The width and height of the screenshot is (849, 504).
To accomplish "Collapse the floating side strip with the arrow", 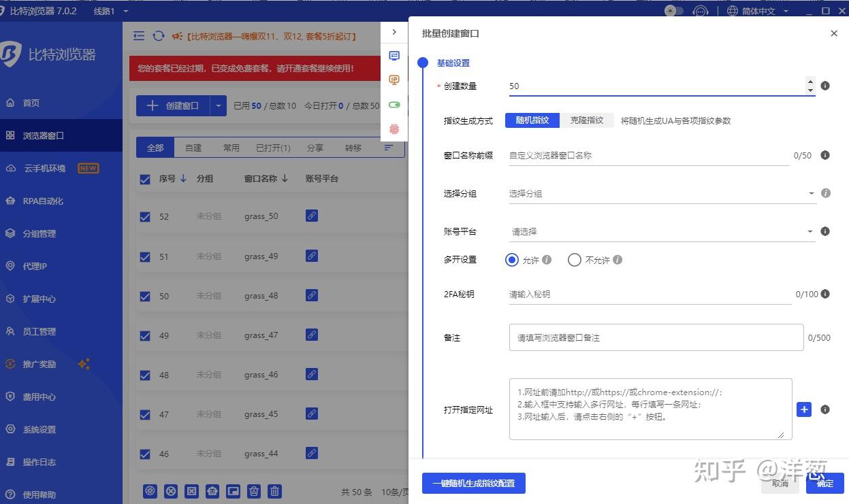I will 394,32.
